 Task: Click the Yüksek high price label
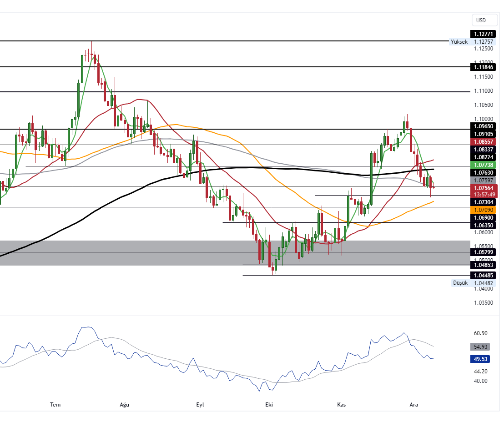point(459,42)
